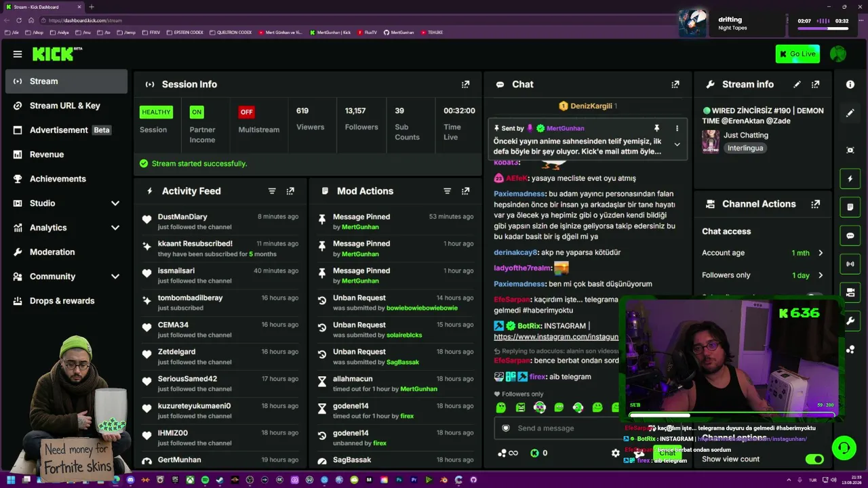Select Stream in the sidebar
868x488 pixels.
point(66,81)
